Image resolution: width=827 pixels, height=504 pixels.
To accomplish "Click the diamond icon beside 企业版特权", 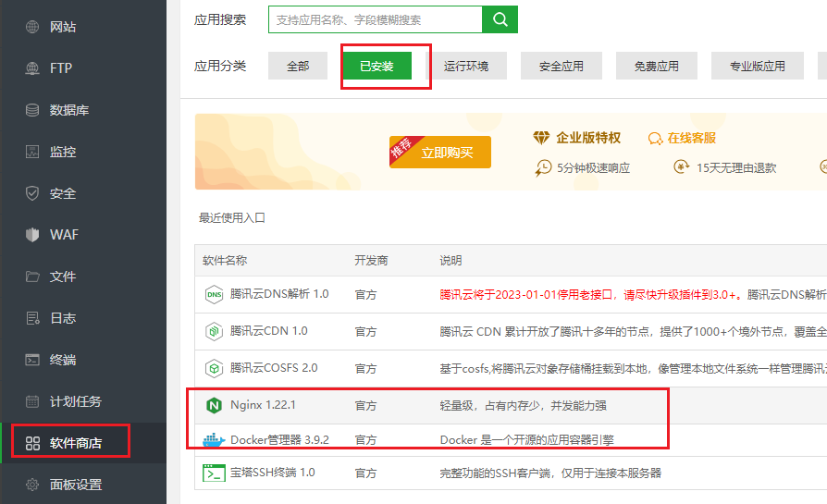I will tap(541, 138).
